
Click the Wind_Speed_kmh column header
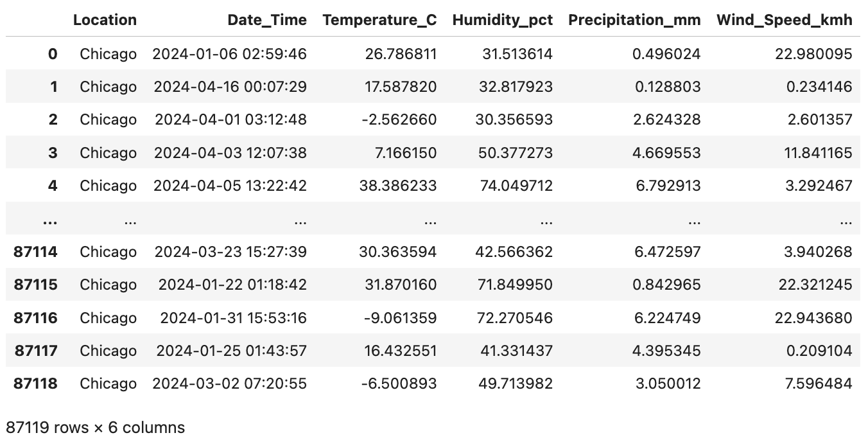coord(785,20)
